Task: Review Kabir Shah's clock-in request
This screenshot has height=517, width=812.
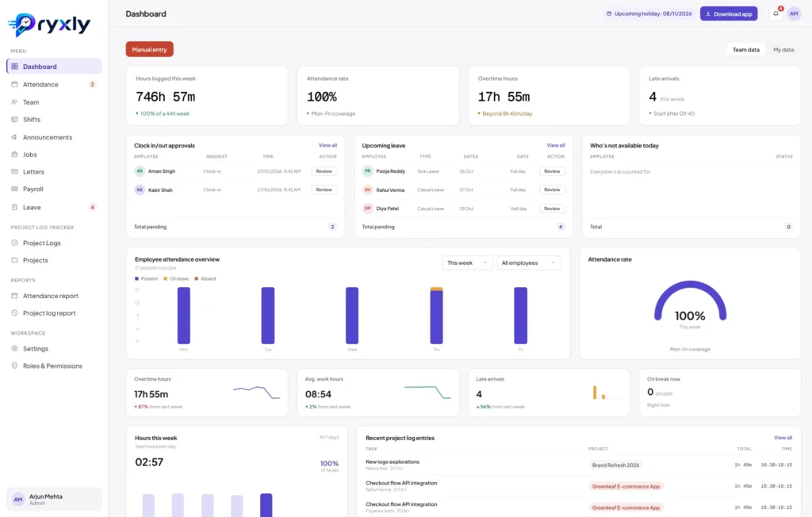Action: pyautogui.click(x=324, y=190)
